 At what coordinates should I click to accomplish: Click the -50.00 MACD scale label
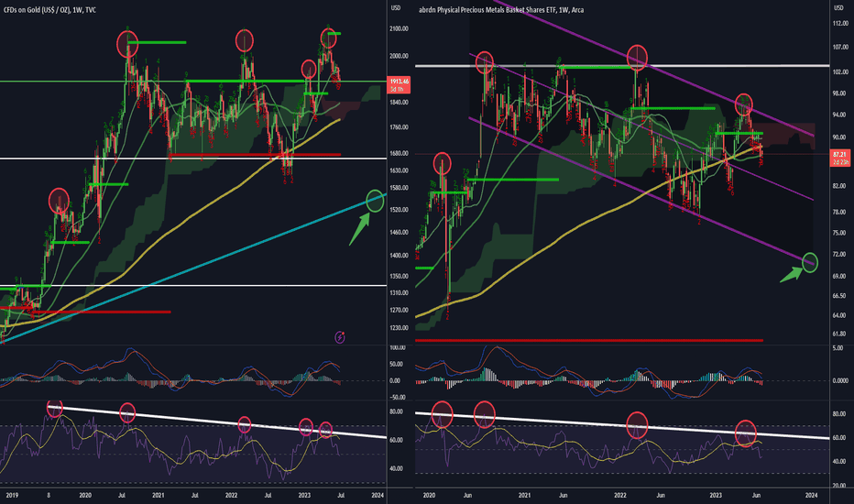[397, 397]
